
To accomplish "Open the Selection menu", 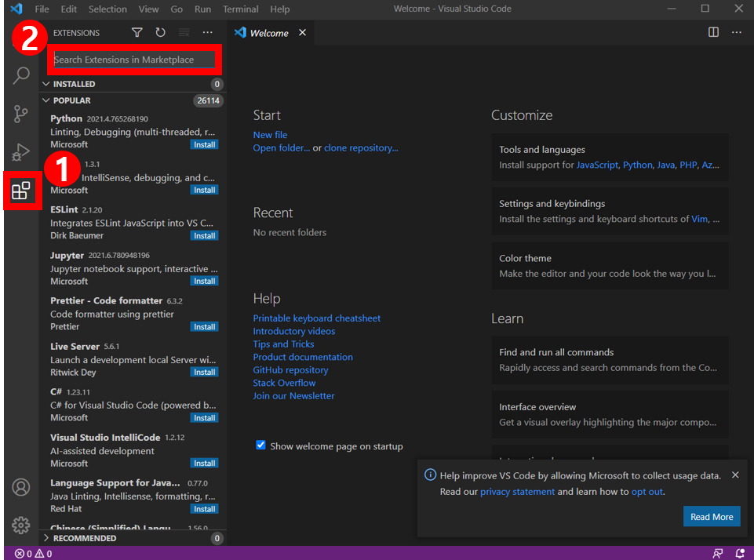I will pos(107,9).
